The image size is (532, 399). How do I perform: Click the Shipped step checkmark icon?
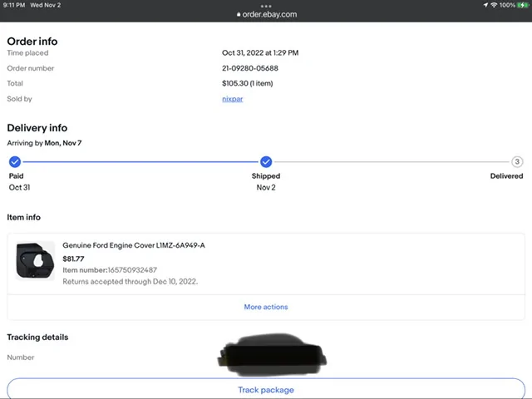[x=266, y=162]
